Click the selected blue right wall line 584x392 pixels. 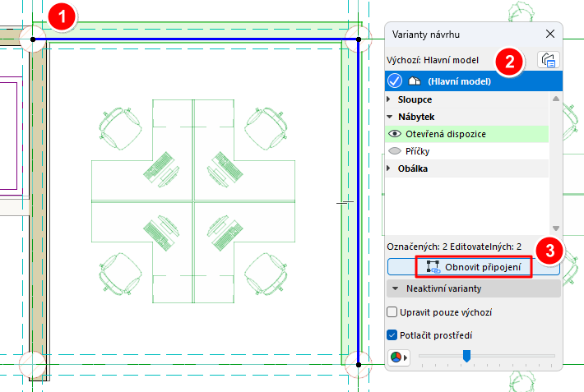[x=359, y=202]
